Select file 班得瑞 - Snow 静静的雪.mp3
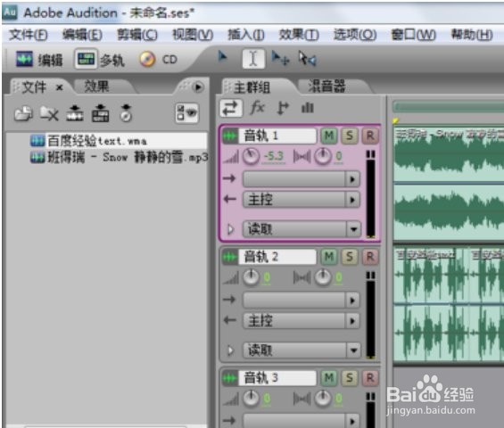 coord(119,158)
